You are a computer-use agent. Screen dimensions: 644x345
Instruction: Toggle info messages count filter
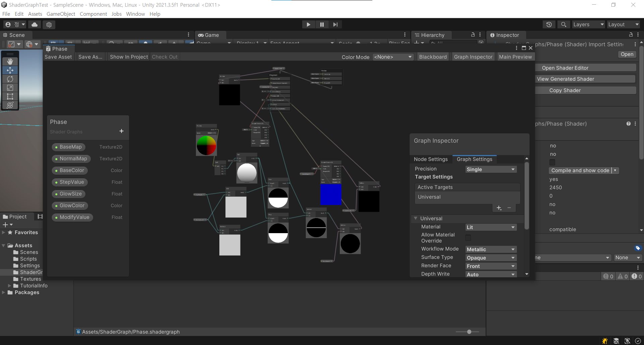click(608, 276)
